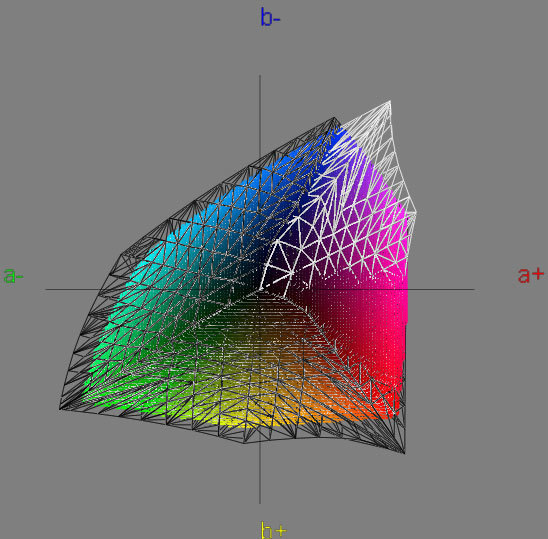This screenshot has height=539, width=548.
Task: Select the green a- axis label
Action: [x=13, y=275]
